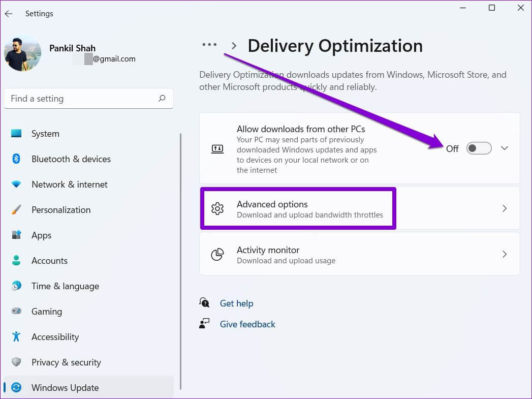The image size is (532, 399).
Task: Toggle Allow downloads from other PCs switch
Action: [x=479, y=148]
